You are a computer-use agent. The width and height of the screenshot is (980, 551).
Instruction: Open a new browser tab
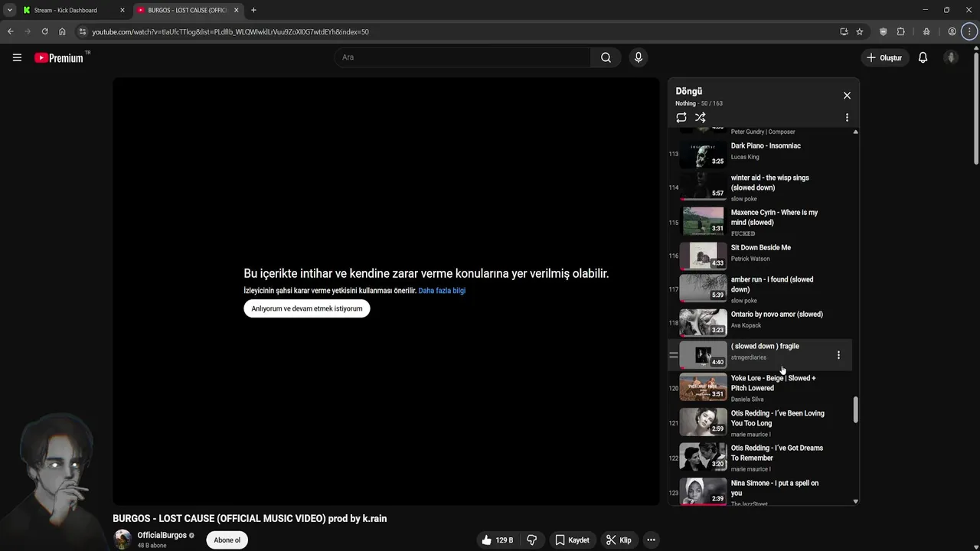tap(253, 10)
